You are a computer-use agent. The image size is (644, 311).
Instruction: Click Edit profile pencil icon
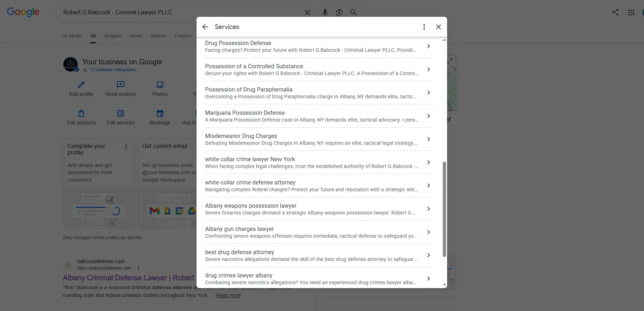[x=81, y=85]
